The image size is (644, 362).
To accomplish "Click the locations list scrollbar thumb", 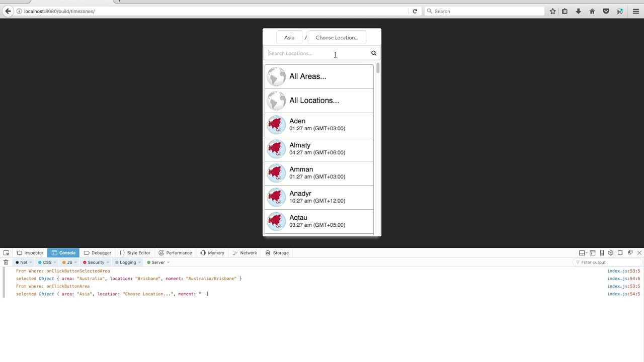I will [377, 68].
